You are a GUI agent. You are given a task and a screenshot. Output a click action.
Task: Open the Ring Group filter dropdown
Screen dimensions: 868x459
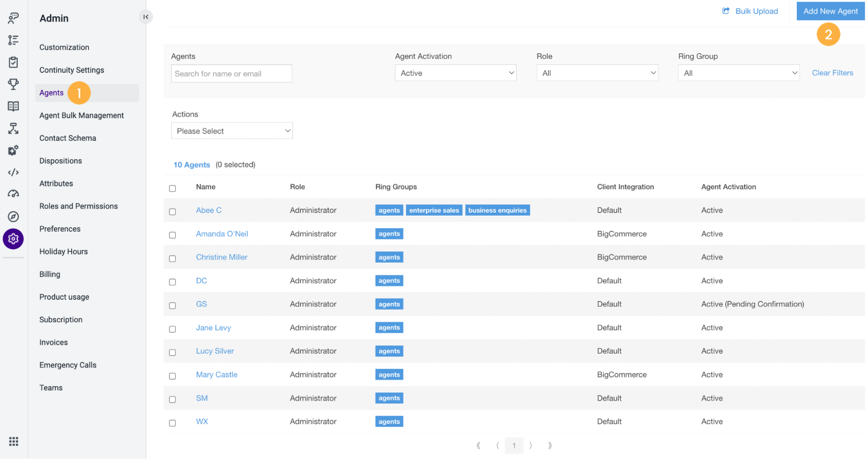point(739,73)
